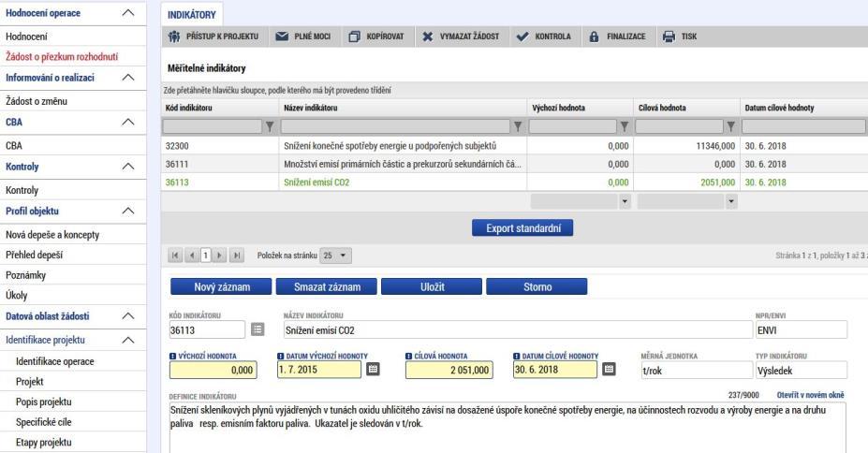Click filter icon for Kód indikátoru column
The width and height of the screenshot is (868, 453).
pos(270,126)
